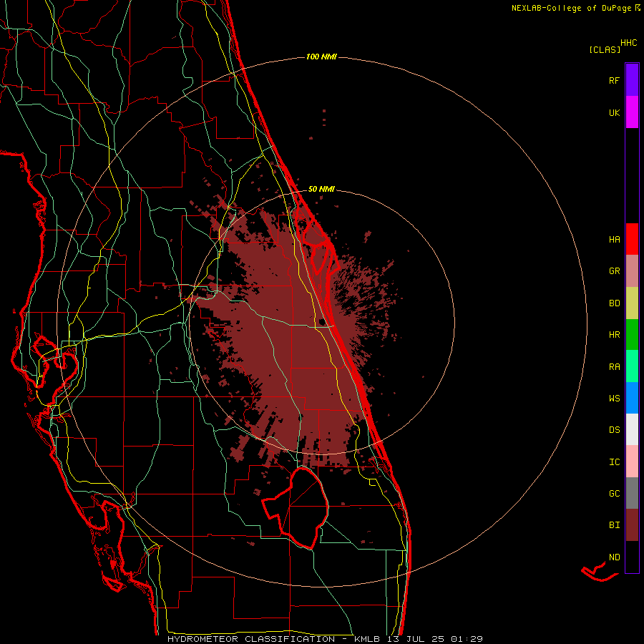Viewport: 644px width, 644px height.
Task: Click the HA red legend swatch
Action: (x=632, y=239)
